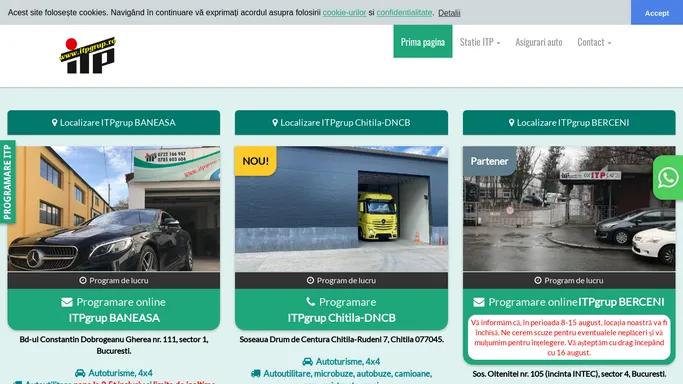Click truck icon next to Autoutilitare, microbuze
Viewport: 683px width, 384px height.
256,374
